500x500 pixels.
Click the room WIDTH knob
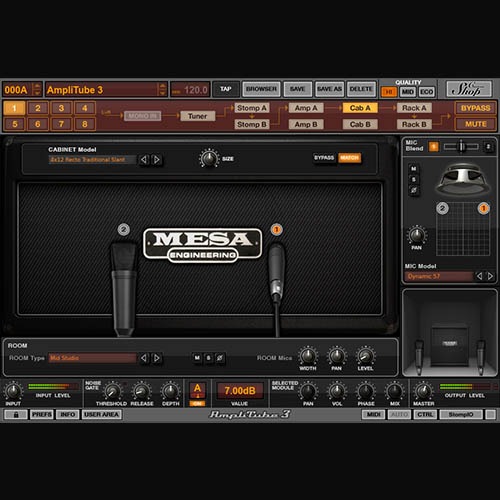pos(308,356)
